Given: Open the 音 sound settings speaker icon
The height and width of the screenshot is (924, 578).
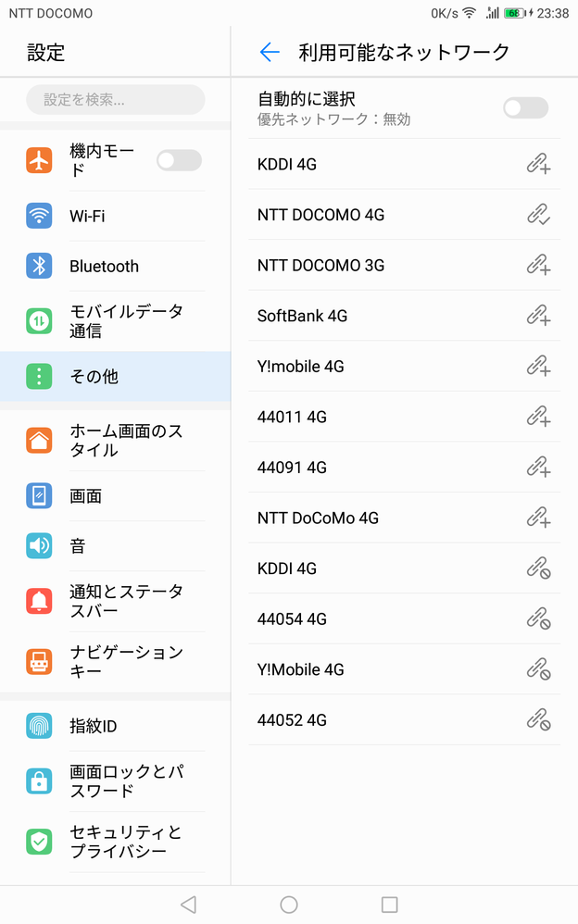Looking at the screenshot, I should [39, 545].
